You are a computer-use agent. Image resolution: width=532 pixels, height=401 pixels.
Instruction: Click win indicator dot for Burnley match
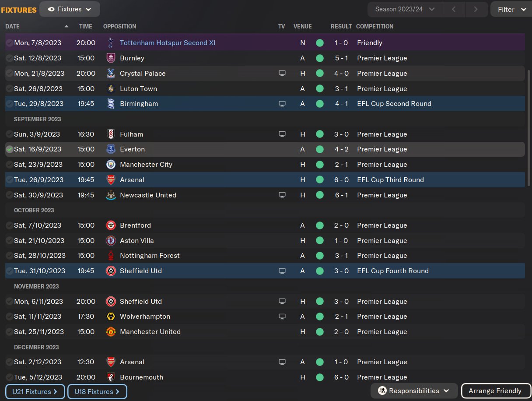coord(320,58)
